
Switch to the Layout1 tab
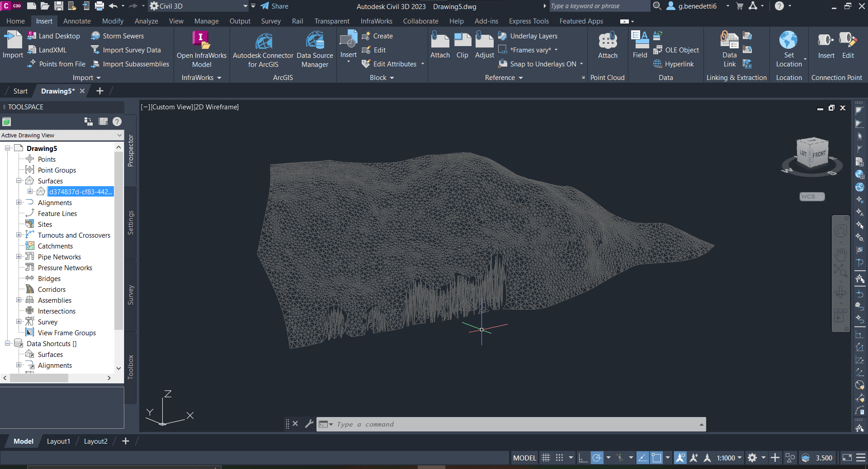(58, 441)
